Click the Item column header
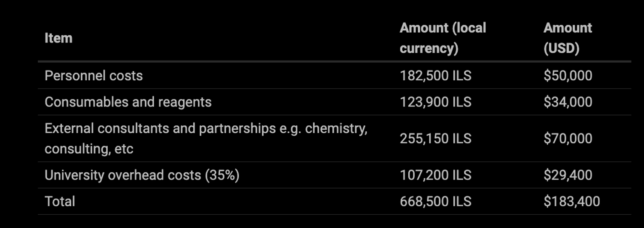This screenshot has width=644, height=228. coord(58,38)
